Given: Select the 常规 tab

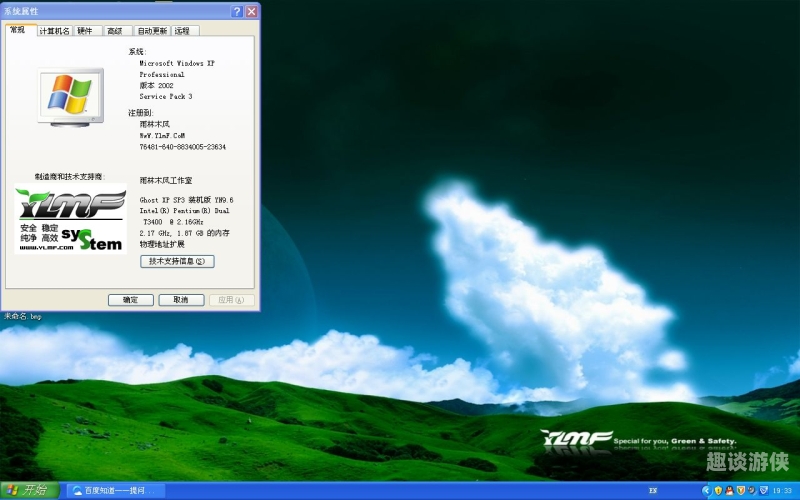Looking at the screenshot, I should (19, 30).
